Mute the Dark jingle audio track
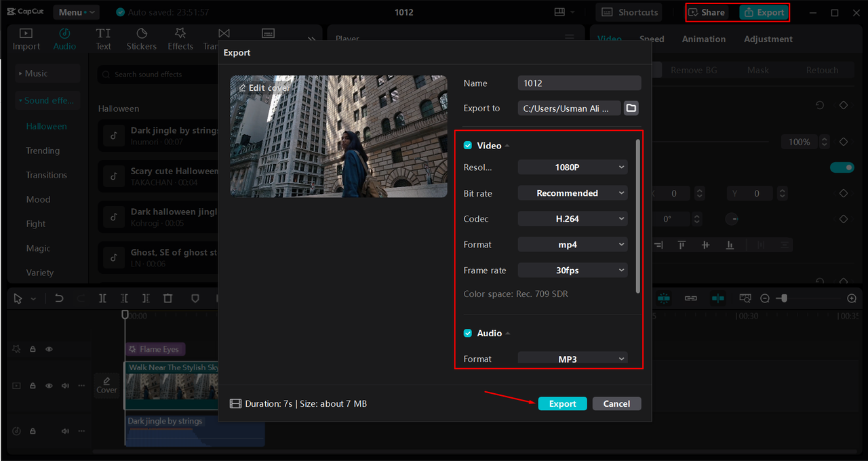The width and height of the screenshot is (868, 461). [66, 430]
